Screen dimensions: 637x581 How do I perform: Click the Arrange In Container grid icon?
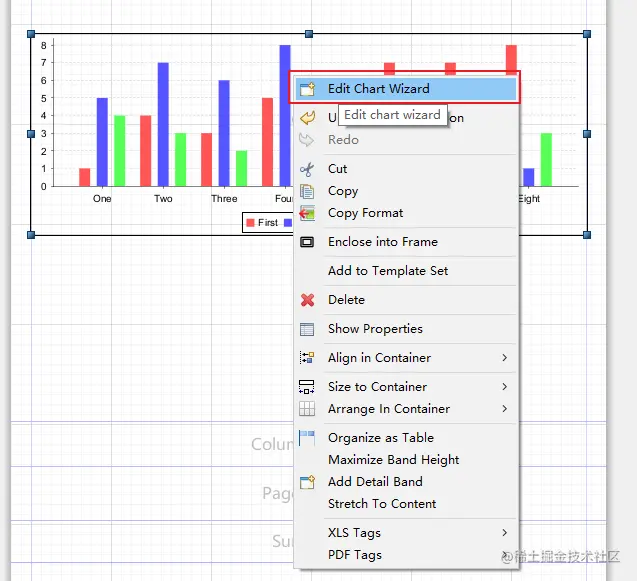[307, 409]
